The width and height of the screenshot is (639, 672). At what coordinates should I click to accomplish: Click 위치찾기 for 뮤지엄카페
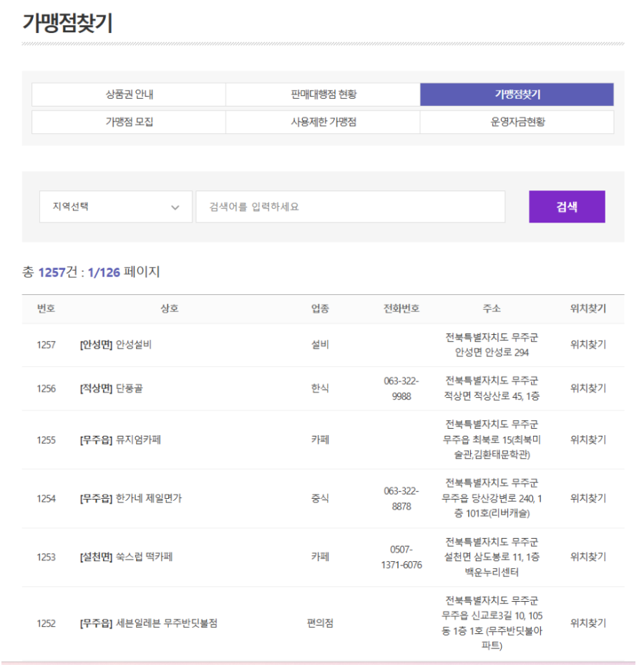(x=587, y=440)
